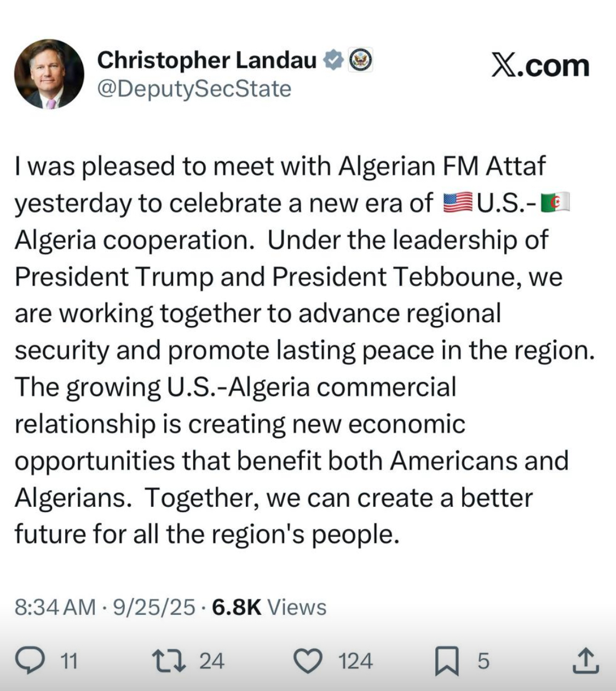Image resolution: width=616 pixels, height=691 pixels.
Task: Open the @DeputySecState handle profile
Action: click(194, 89)
